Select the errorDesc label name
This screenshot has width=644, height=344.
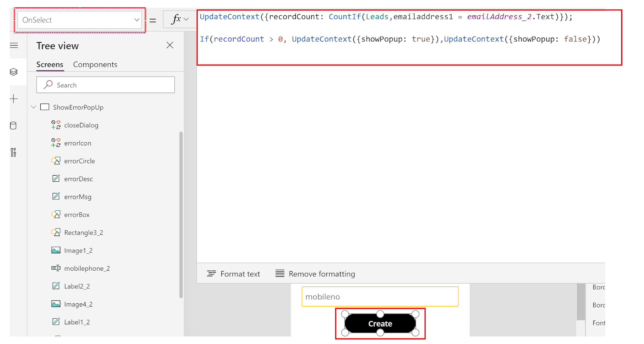(78, 179)
